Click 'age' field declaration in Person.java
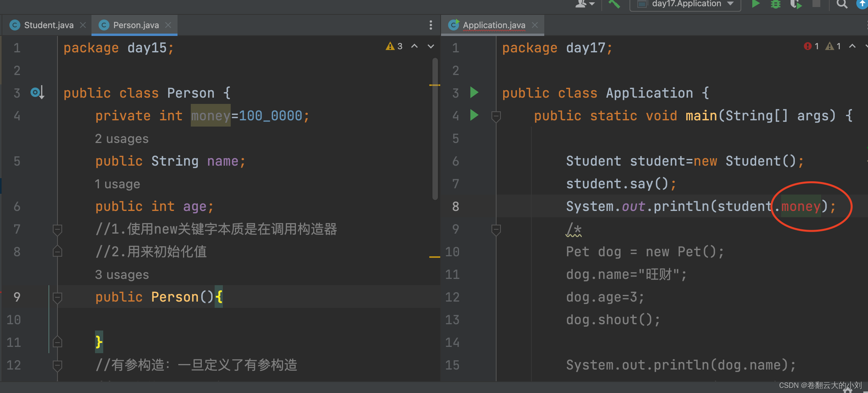 pos(195,206)
